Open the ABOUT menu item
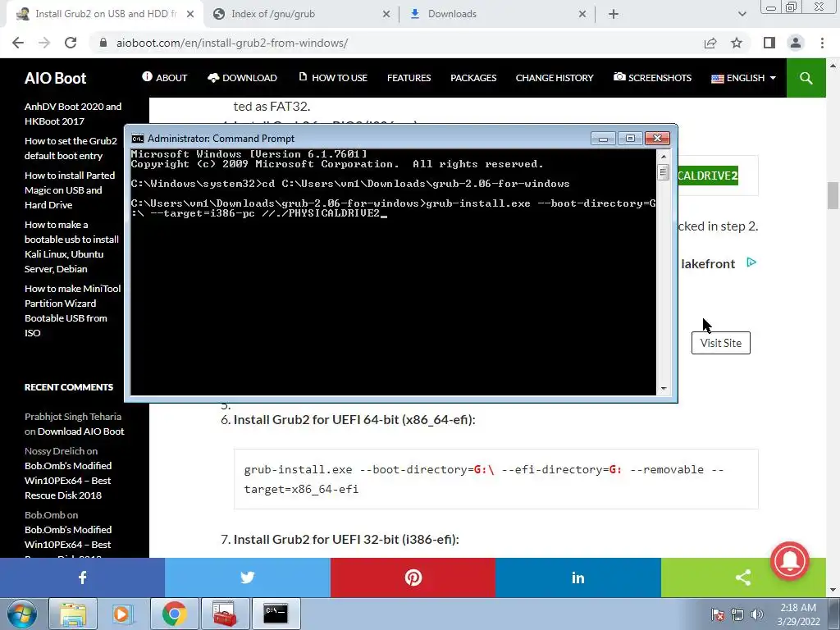This screenshot has width=840, height=630. click(x=164, y=78)
